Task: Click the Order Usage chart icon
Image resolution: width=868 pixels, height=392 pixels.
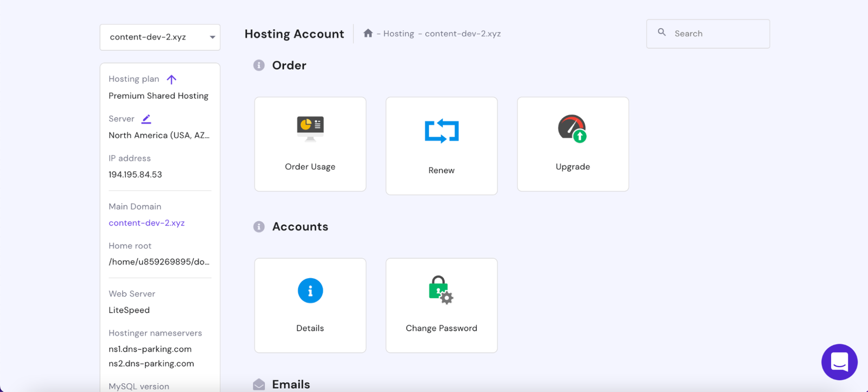Action: tap(310, 128)
